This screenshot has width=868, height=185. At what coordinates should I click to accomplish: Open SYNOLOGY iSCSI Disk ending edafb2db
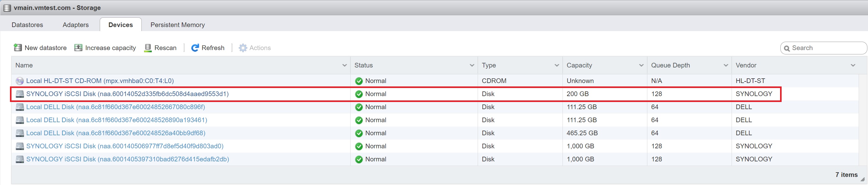point(127,159)
